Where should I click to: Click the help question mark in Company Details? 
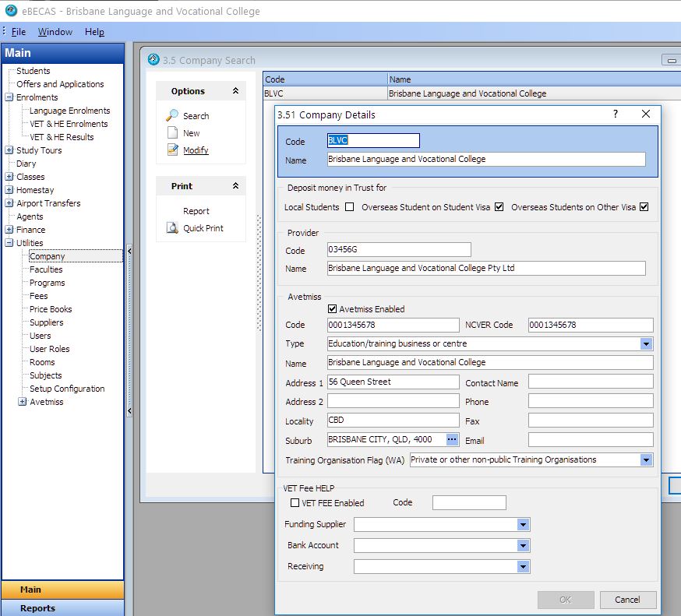[616, 114]
